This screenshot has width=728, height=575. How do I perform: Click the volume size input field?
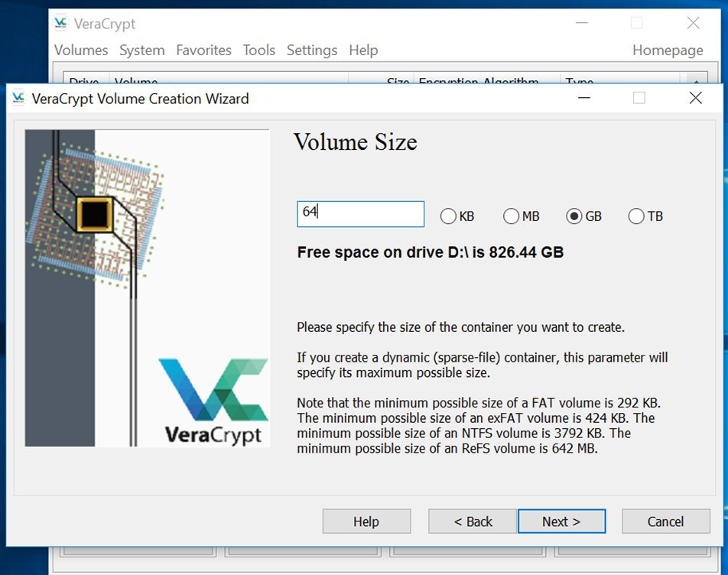360,214
